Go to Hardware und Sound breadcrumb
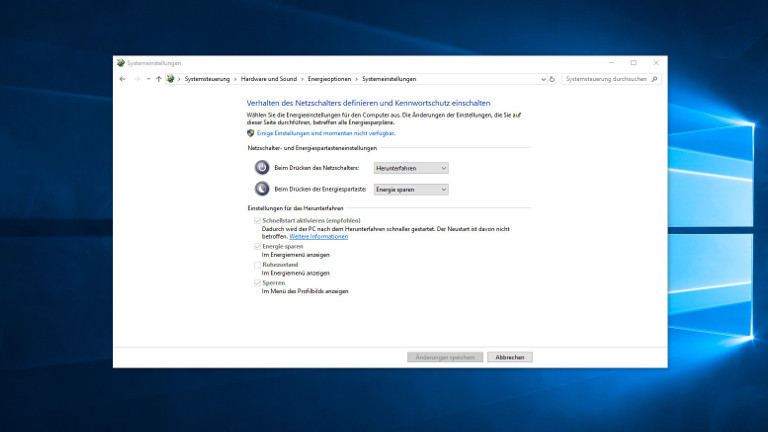 click(268, 78)
